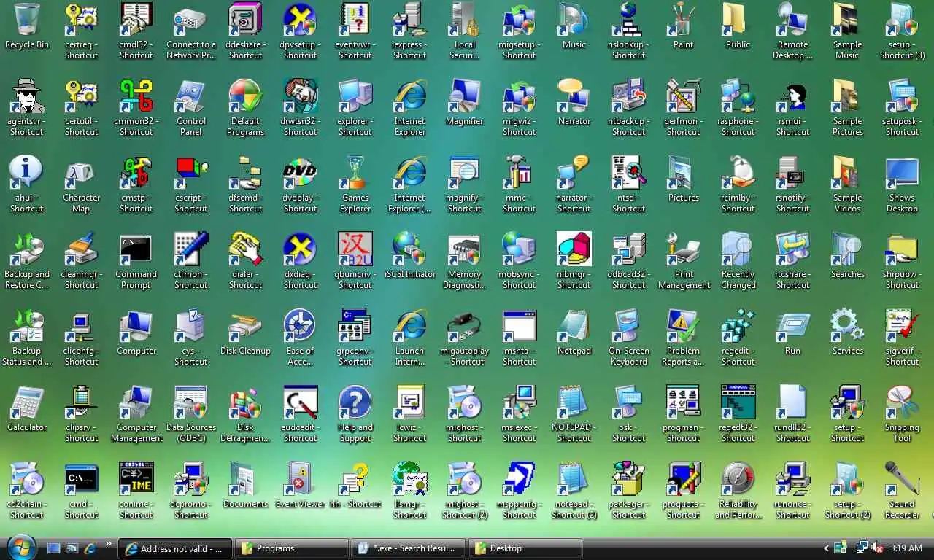Show hidden system tray icons arrow
The width and height of the screenshot is (934, 560).
click(x=826, y=548)
